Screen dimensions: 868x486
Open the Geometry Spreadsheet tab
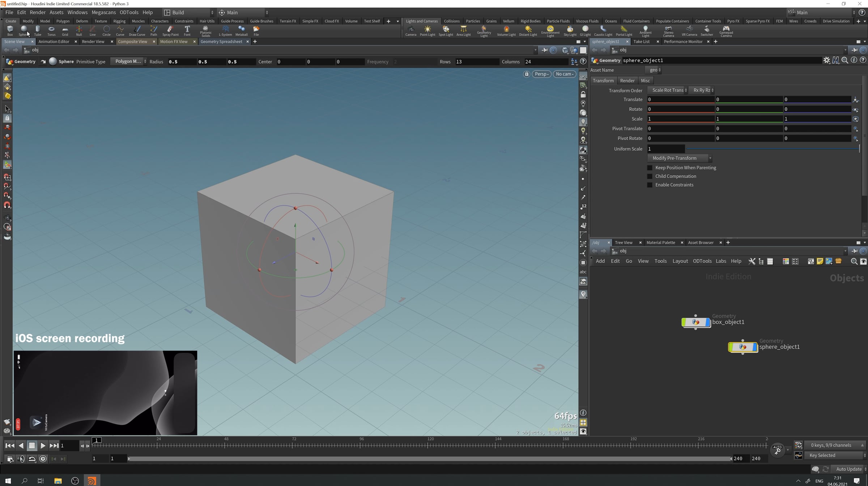[221, 42]
